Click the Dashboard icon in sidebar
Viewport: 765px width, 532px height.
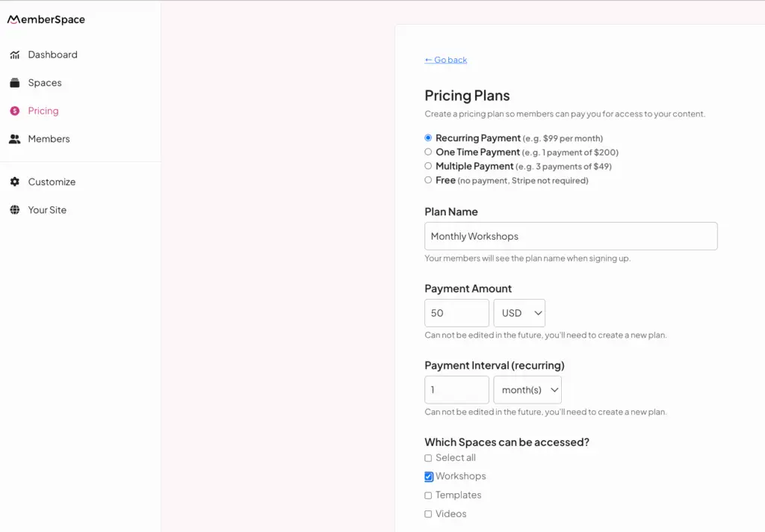pyautogui.click(x=16, y=54)
